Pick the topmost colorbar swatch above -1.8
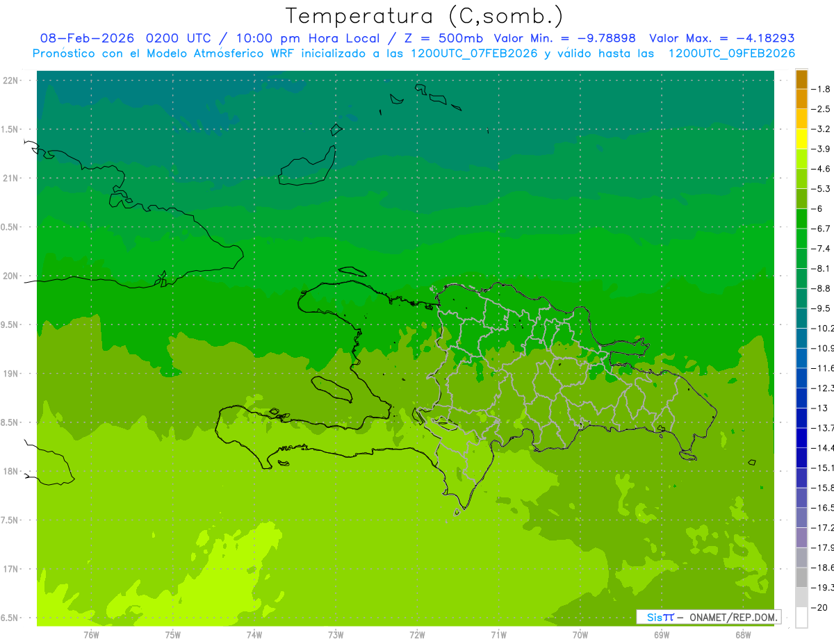Viewport: 834px width, 644px height. click(801, 79)
